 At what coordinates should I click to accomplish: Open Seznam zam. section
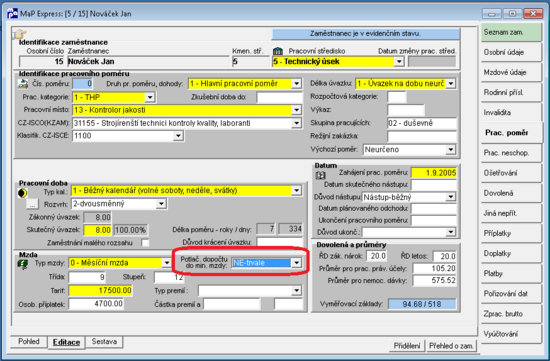tap(511, 32)
